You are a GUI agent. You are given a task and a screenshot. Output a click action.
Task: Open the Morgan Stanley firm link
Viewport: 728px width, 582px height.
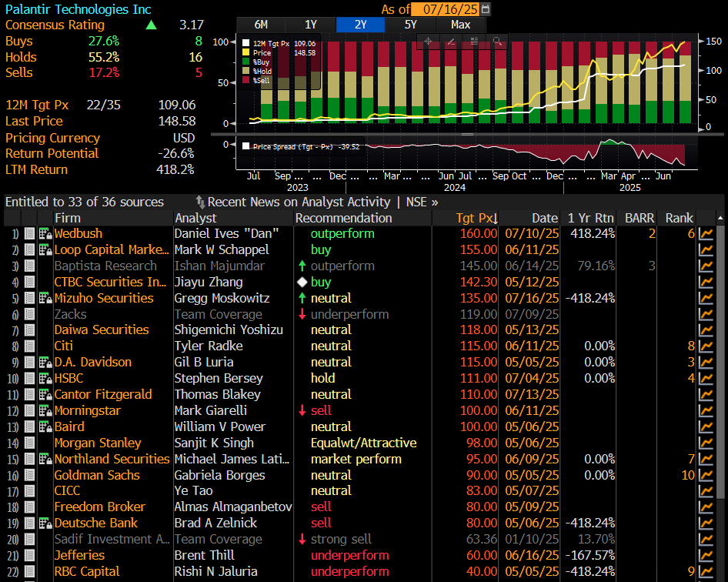pyautogui.click(x=98, y=443)
